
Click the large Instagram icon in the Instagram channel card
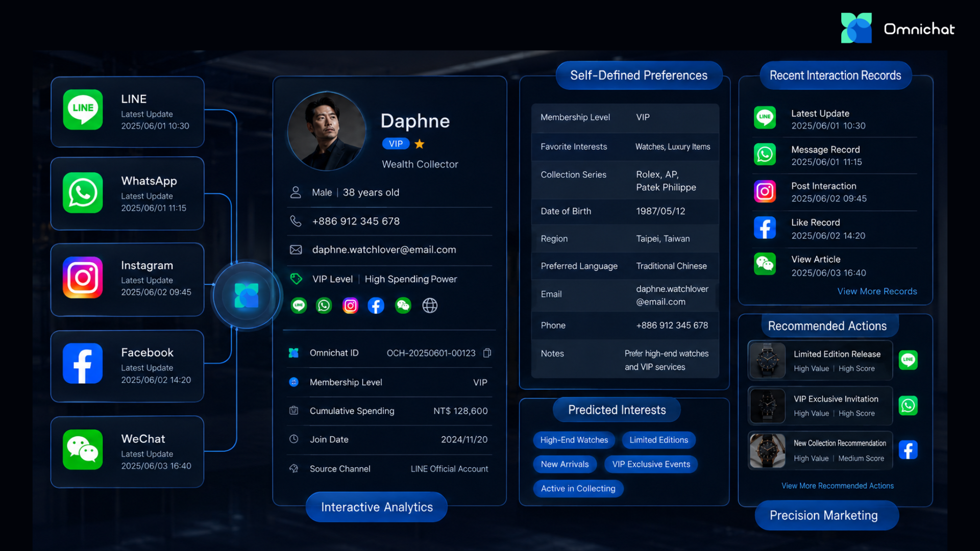[x=83, y=278]
